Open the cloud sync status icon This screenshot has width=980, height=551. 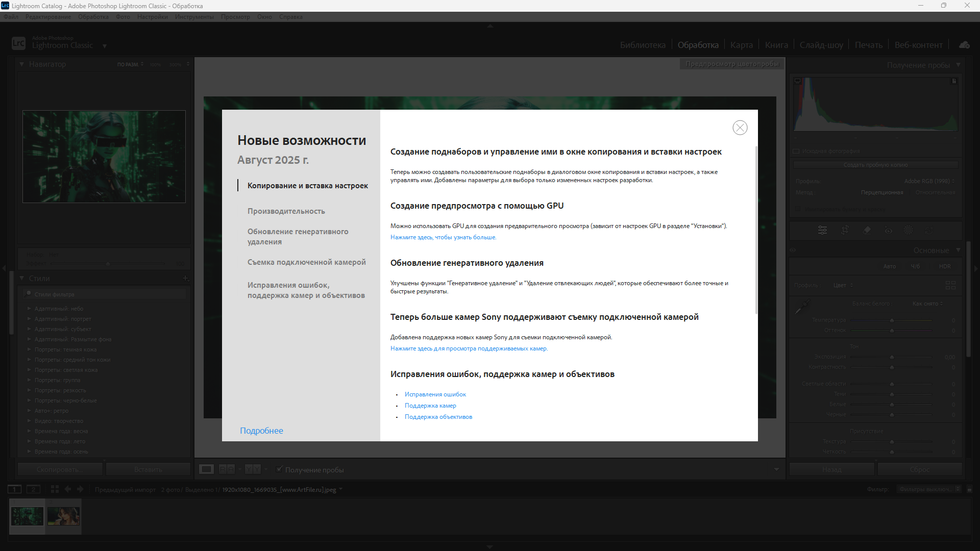(964, 45)
